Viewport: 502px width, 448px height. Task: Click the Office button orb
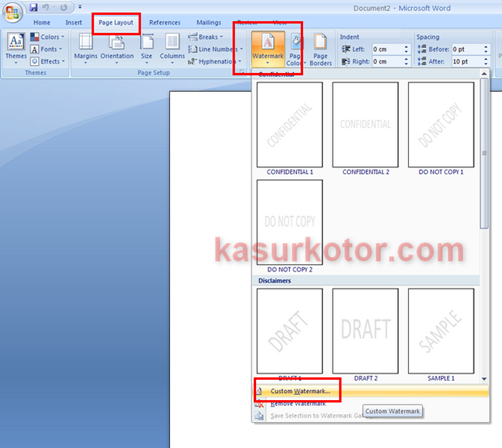tap(12, 12)
